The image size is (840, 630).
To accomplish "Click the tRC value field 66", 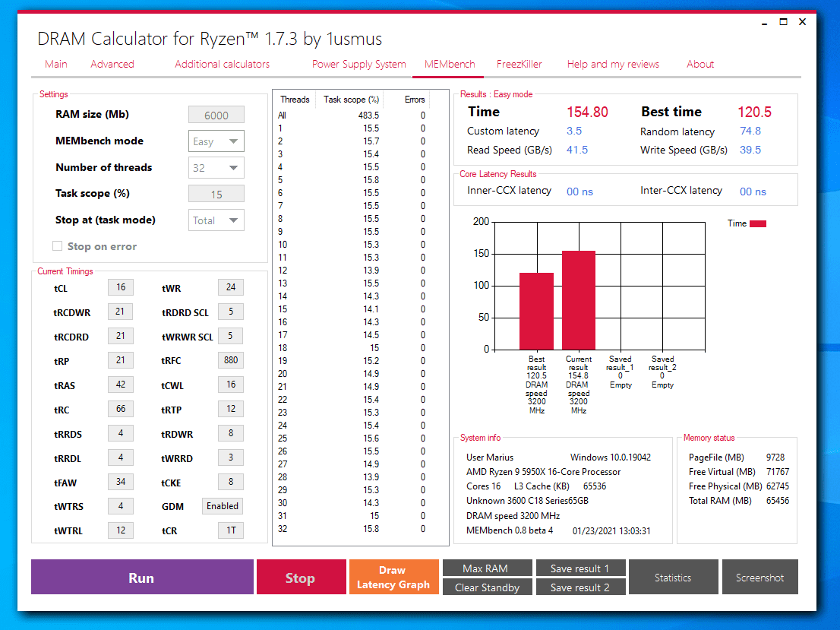I will click(121, 409).
